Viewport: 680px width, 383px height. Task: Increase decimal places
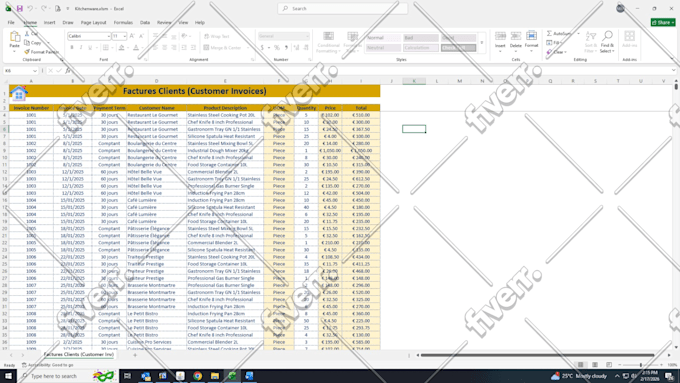(x=297, y=47)
